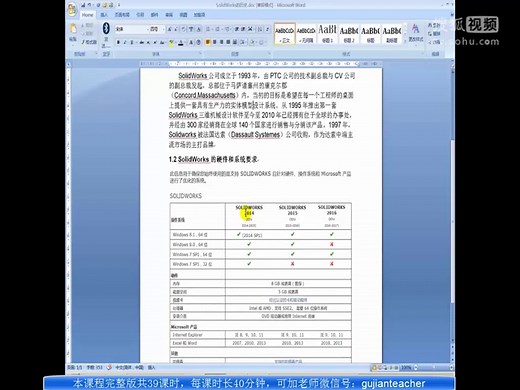Click the Paste button
The height and width of the screenshot is (390, 520).
click(73, 33)
